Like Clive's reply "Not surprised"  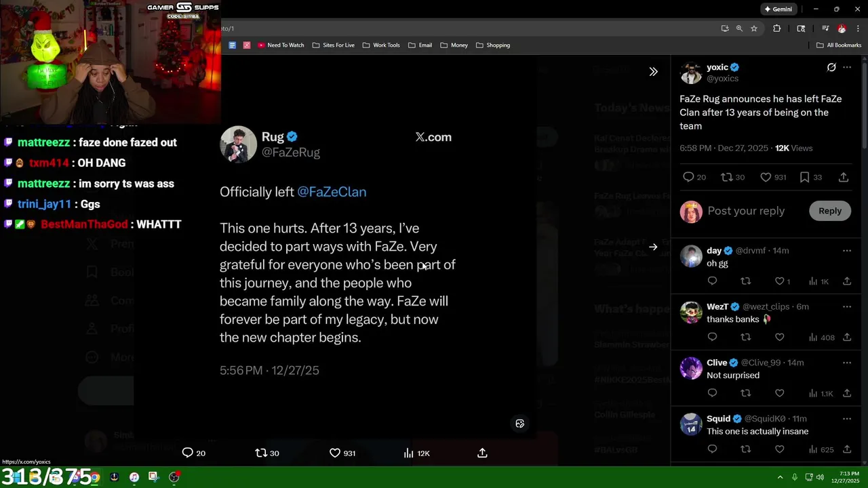click(780, 393)
